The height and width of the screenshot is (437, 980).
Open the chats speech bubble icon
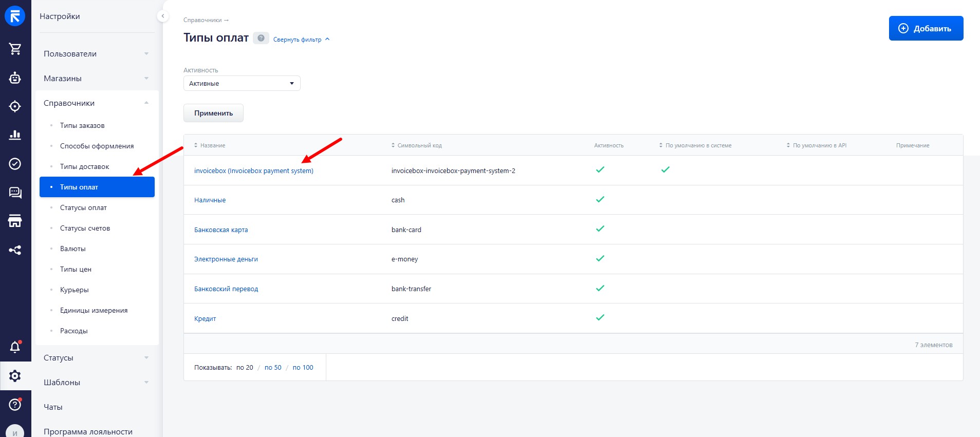pos(15,193)
